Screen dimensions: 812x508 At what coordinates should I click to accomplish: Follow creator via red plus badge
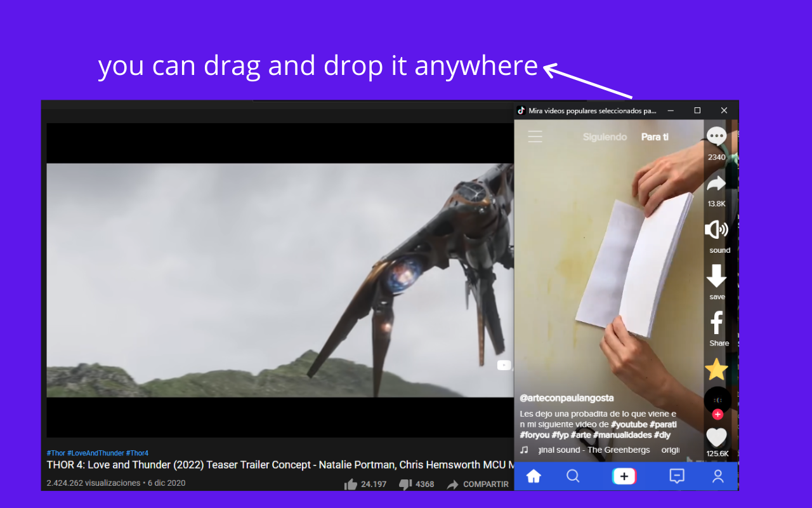click(717, 414)
